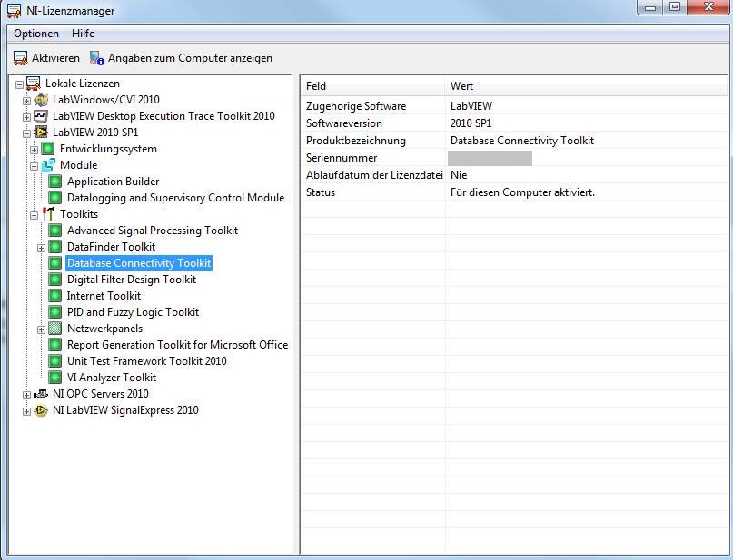
Task: Open the Optionen menu
Action: coord(36,34)
